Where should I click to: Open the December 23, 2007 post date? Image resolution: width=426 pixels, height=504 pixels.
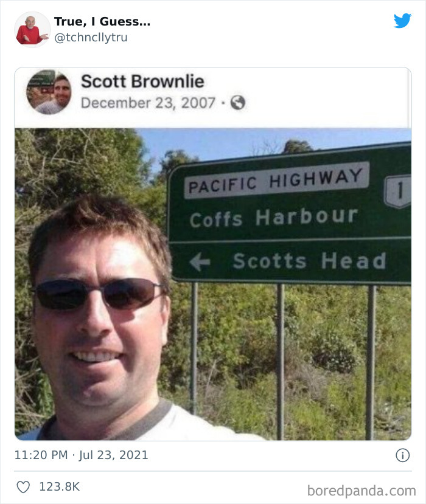[x=148, y=103]
